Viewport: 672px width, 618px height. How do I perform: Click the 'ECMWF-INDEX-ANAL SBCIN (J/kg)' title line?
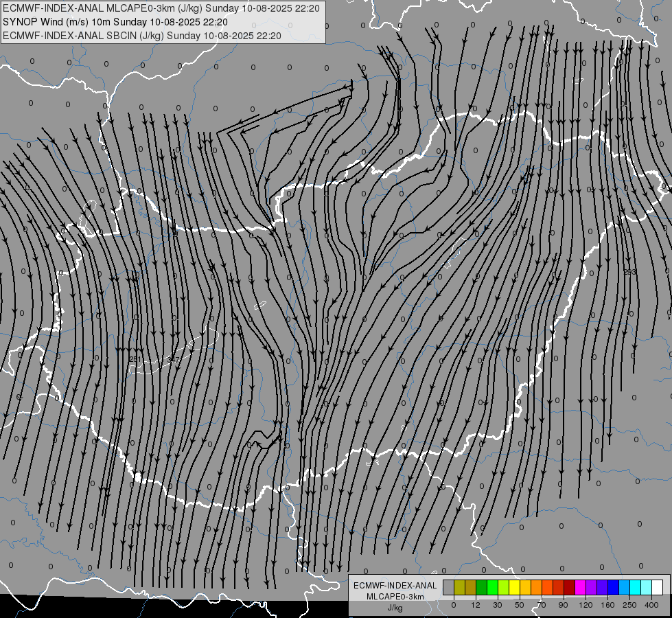83,36
